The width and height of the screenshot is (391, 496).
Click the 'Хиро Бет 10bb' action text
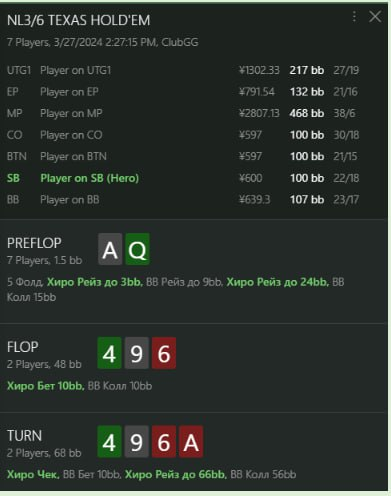pos(45,386)
